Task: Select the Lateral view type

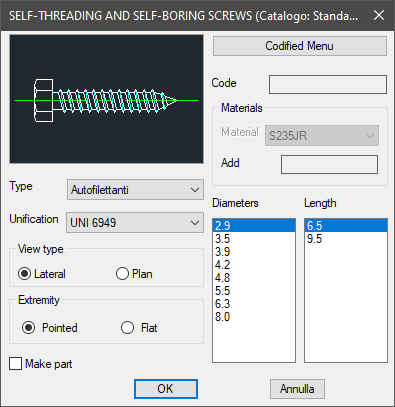Action: (42, 274)
